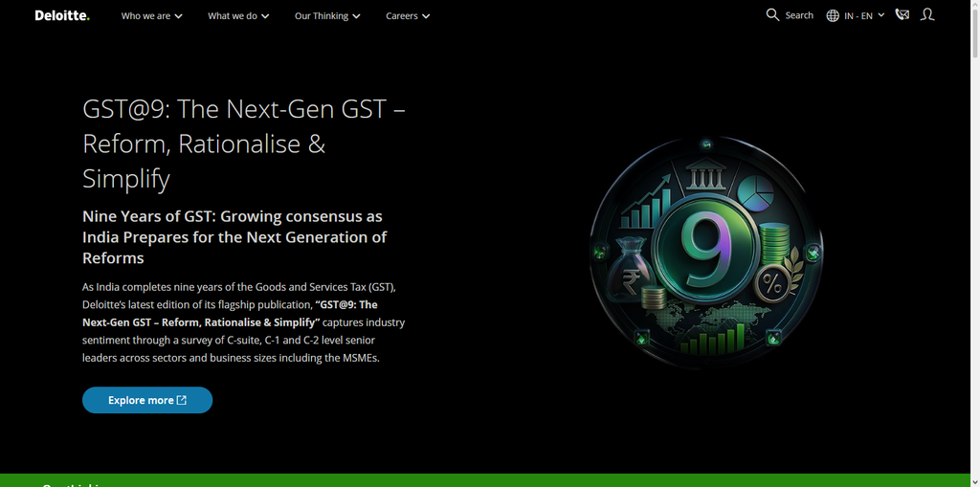Click the globe language icon

pyautogui.click(x=833, y=15)
